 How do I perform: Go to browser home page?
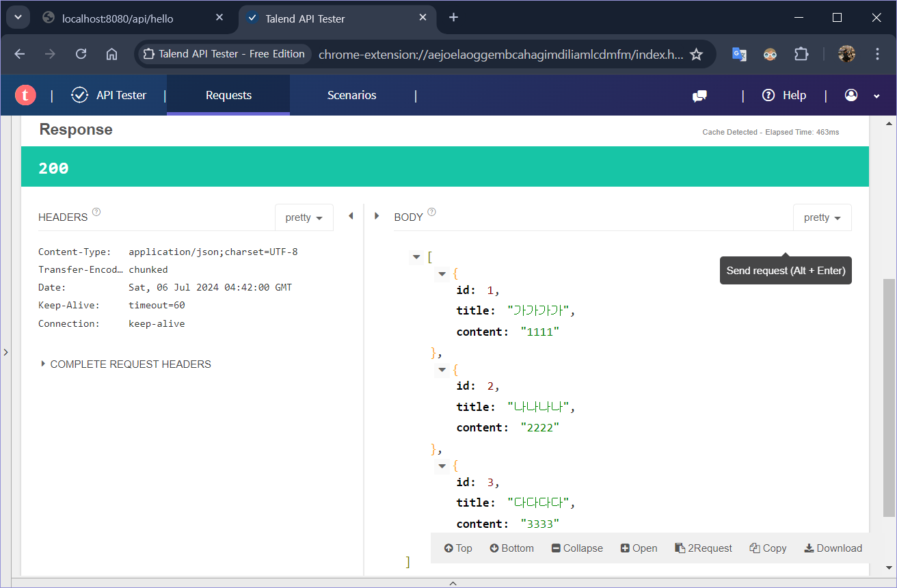click(111, 54)
